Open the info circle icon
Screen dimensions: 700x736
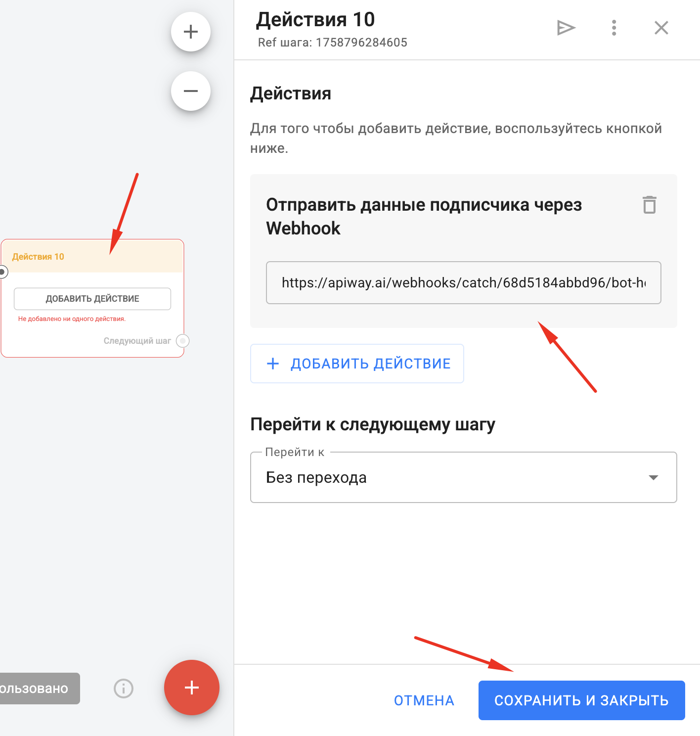coord(124,688)
